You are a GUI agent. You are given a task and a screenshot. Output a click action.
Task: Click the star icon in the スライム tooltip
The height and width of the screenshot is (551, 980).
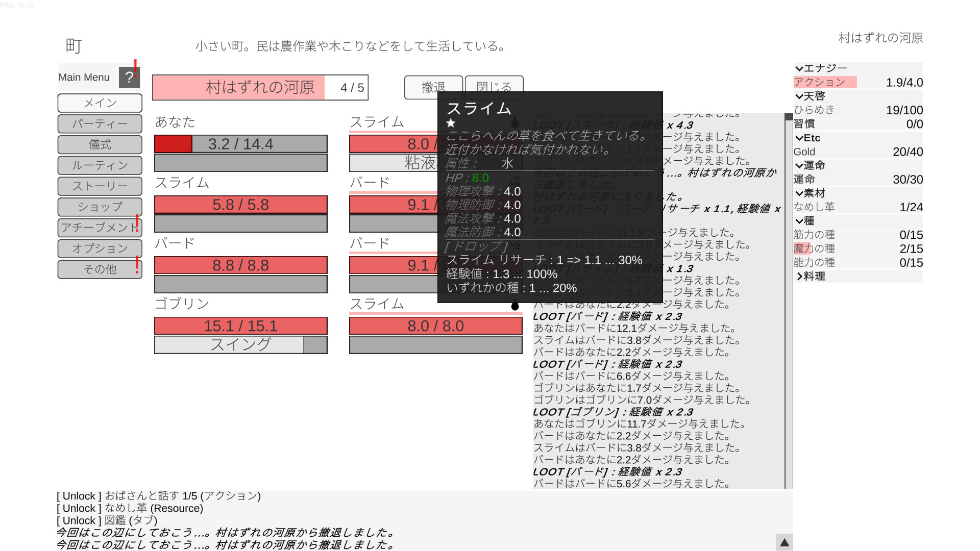pyautogui.click(x=451, y=123)
